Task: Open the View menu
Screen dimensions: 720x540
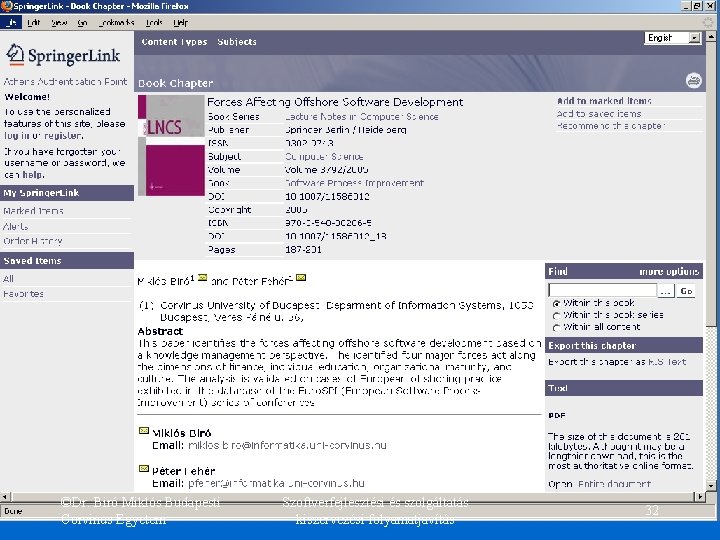Action: (59, 22)
